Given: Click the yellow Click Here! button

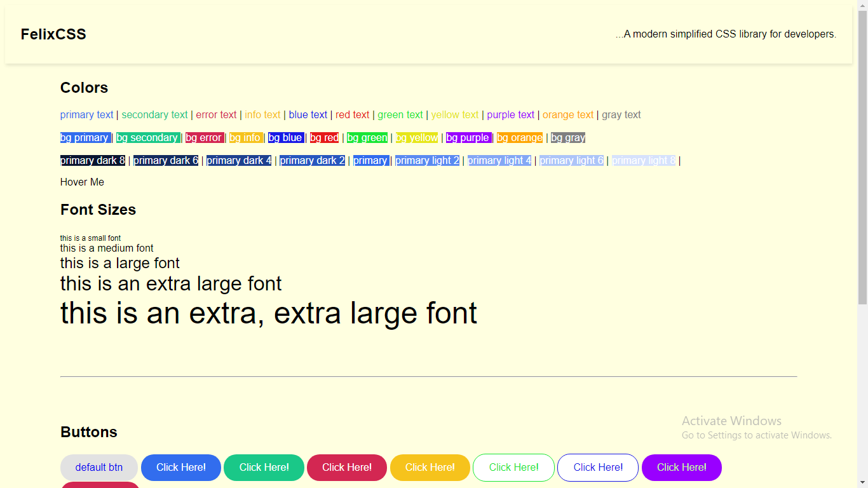Looking at the screenshot, I should [x=430, y=467].
